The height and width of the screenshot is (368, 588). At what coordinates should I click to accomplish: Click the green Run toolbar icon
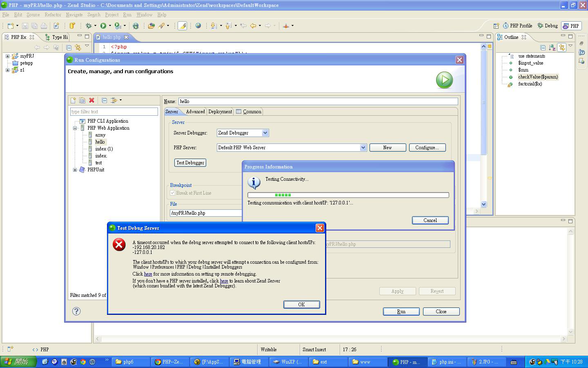[x=103, y=26]
